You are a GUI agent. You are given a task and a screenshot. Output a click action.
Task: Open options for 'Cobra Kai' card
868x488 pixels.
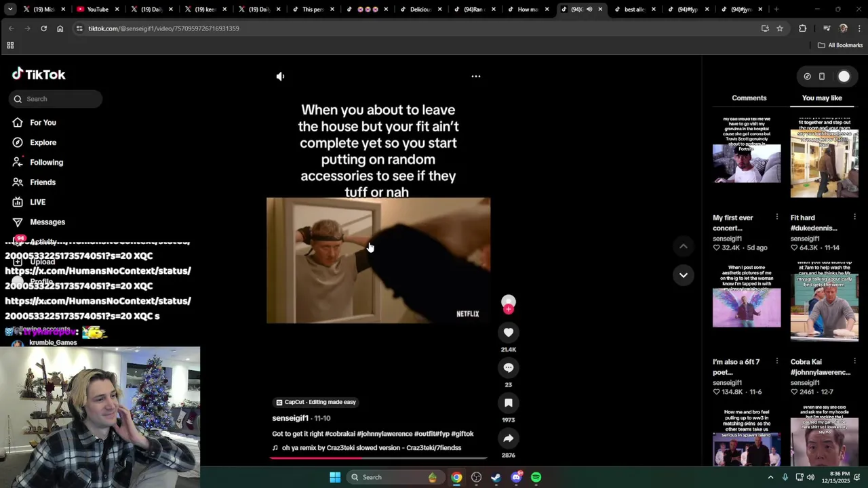point(854,361)
